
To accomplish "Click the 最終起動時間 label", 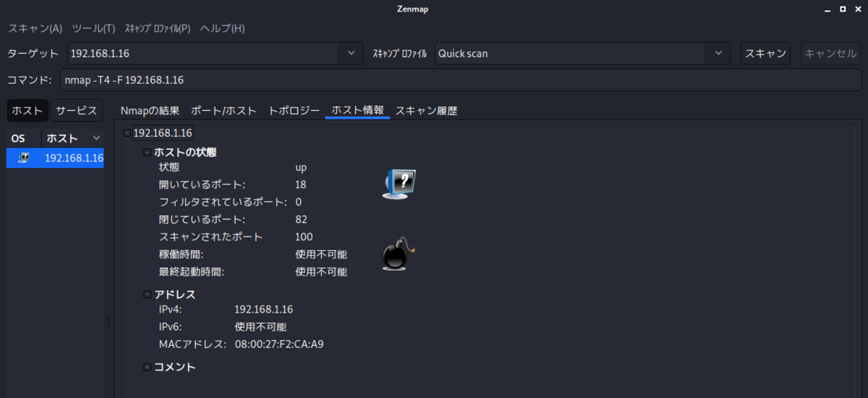I will click(x=192, y=272).
